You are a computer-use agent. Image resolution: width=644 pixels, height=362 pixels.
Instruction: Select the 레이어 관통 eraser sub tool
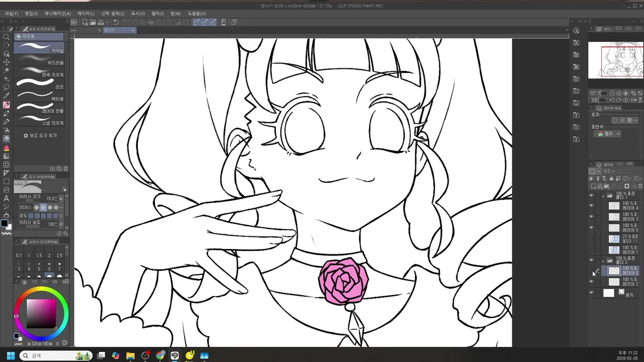point(39,109)
